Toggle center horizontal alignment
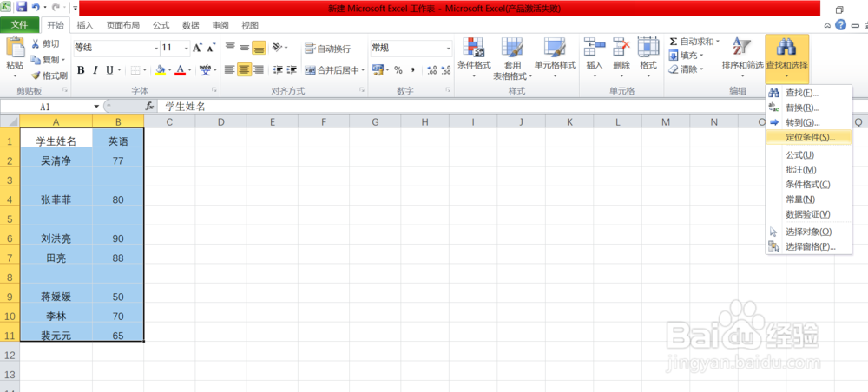868x392 pixels. click(x=244, y=70)
